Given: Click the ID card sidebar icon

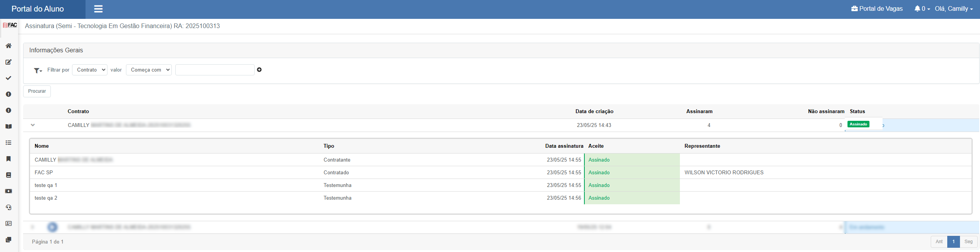Looking at the screenshot, I should pyautogui.click(x=8, y=224).
